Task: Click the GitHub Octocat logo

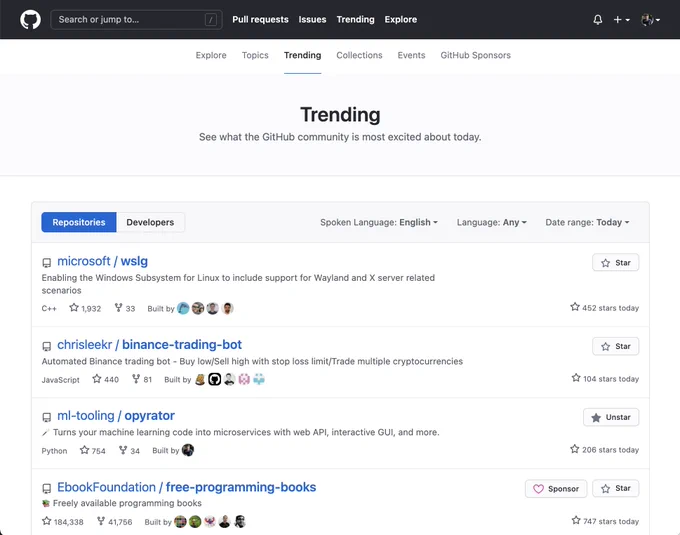Action: tap(30, 20)
